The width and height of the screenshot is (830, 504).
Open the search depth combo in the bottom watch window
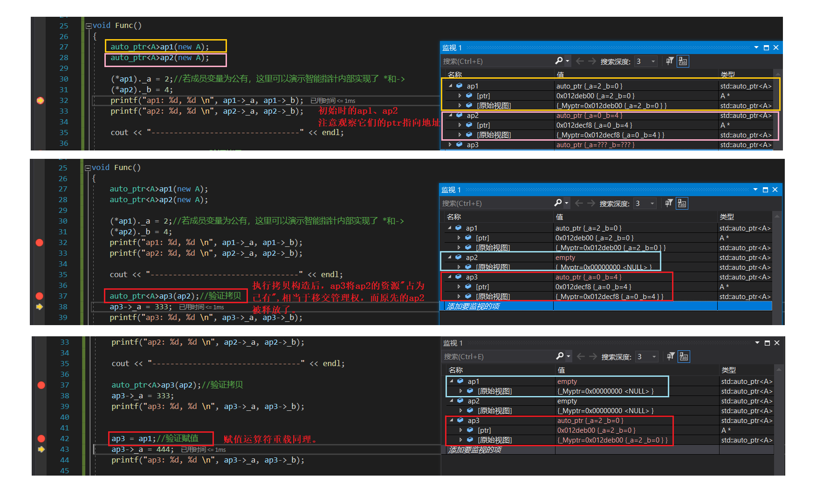point(647,357)
